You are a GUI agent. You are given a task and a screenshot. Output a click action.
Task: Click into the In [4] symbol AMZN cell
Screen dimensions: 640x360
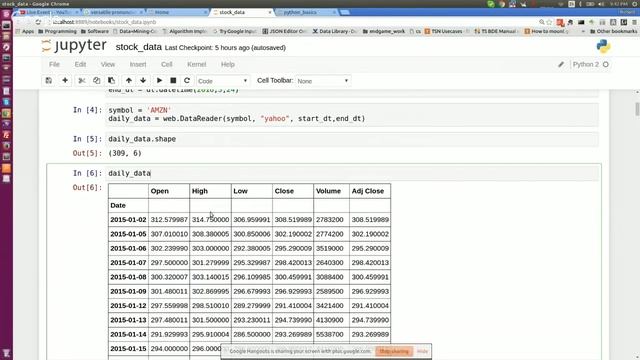353,114
